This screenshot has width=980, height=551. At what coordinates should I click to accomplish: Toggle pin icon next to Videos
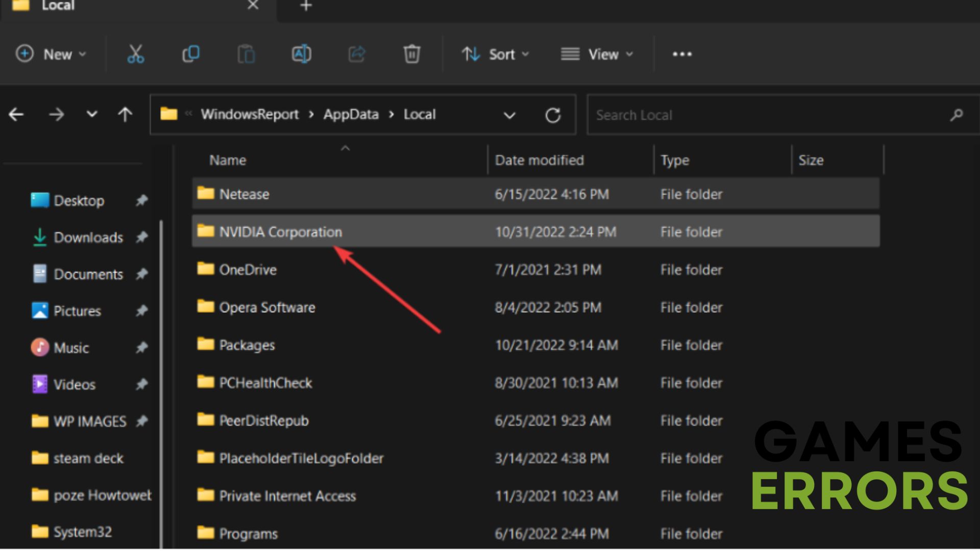[142, 384]
